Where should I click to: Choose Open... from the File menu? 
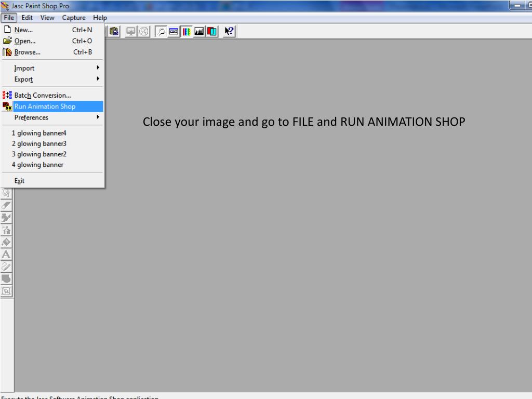[52, 41]
